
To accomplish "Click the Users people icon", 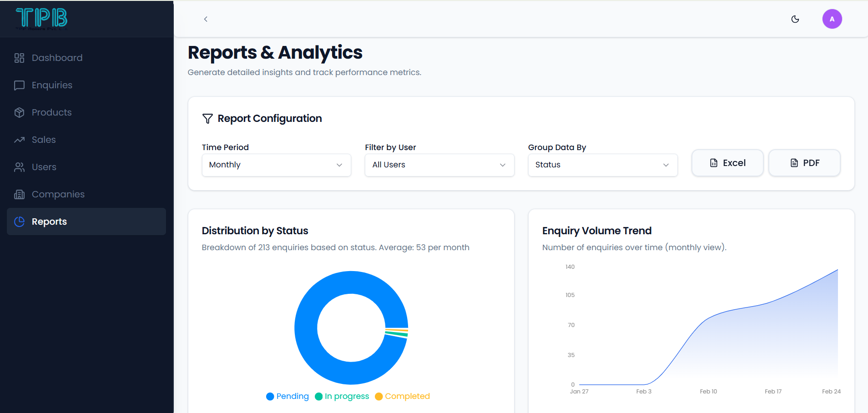I will [x=19, y=167].
